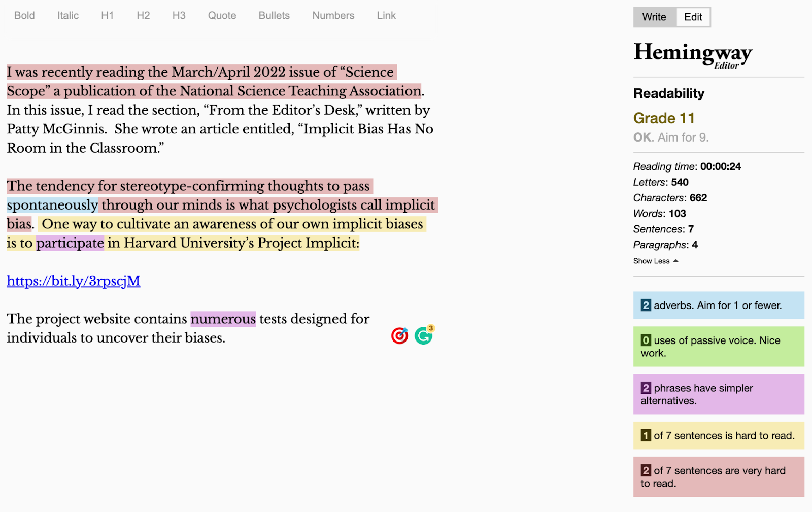
Task: Click the "Grade 11" readability score
Action: [x=664, y=118]
